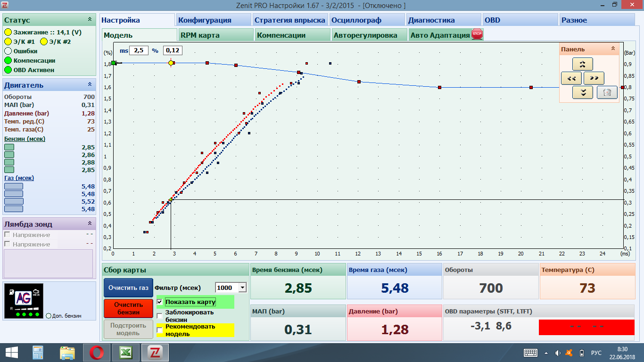Click the greyed clear icon button in Панель
The height and width of the screenshot is (362, 644).
607,92
